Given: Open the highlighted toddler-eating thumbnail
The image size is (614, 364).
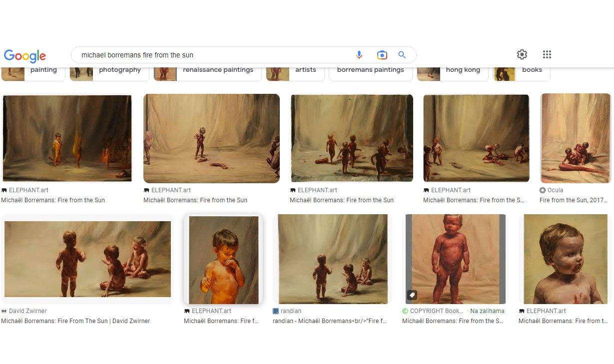Looking at the screenshot, I should tap(223, 259).
